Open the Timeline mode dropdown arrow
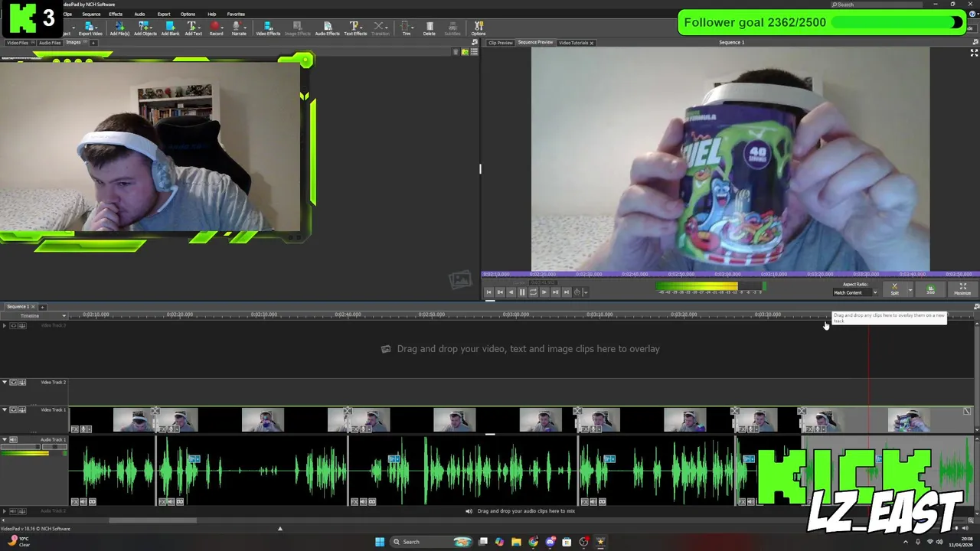 (x=64, y=316)
